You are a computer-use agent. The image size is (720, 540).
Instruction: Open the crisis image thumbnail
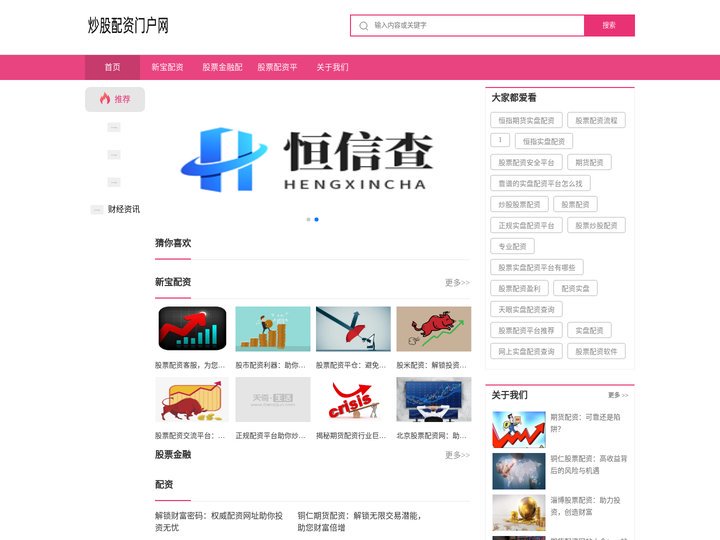click(353, 399)
